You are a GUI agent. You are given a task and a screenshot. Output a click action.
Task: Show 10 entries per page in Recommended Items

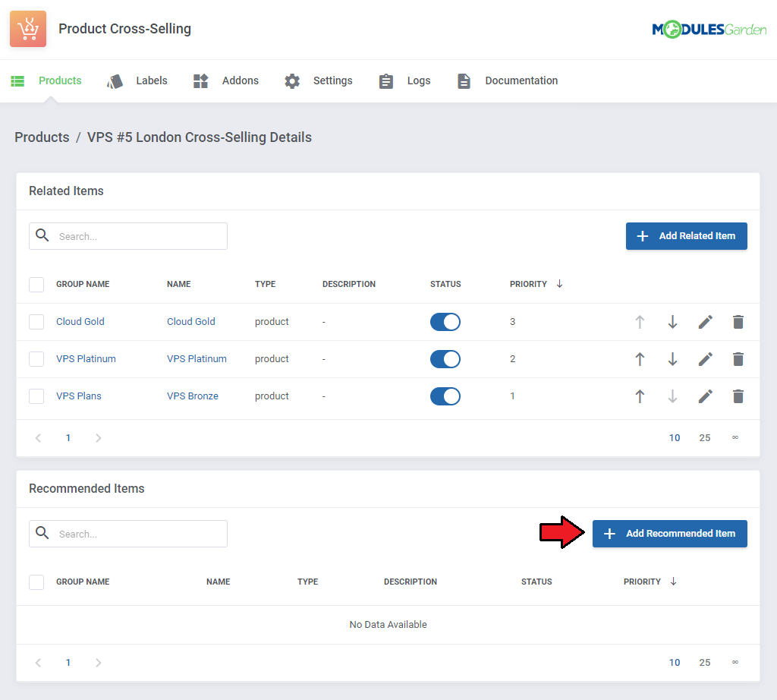coord(675,662)
